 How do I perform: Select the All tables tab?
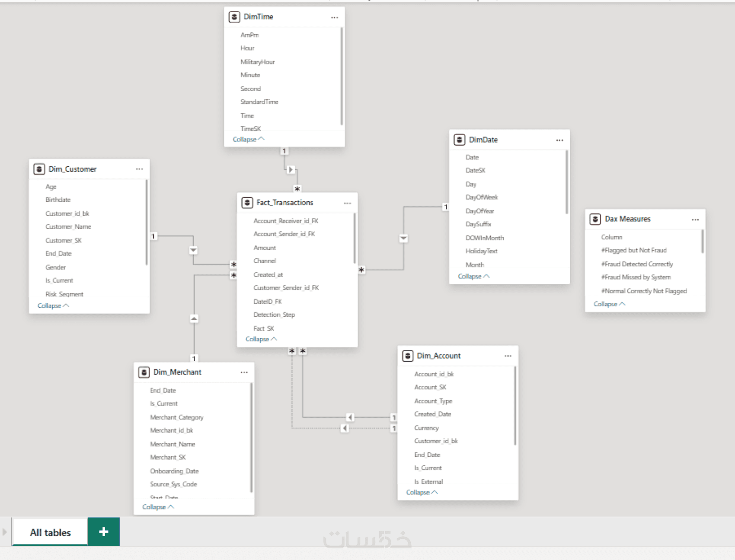[50, 532]
